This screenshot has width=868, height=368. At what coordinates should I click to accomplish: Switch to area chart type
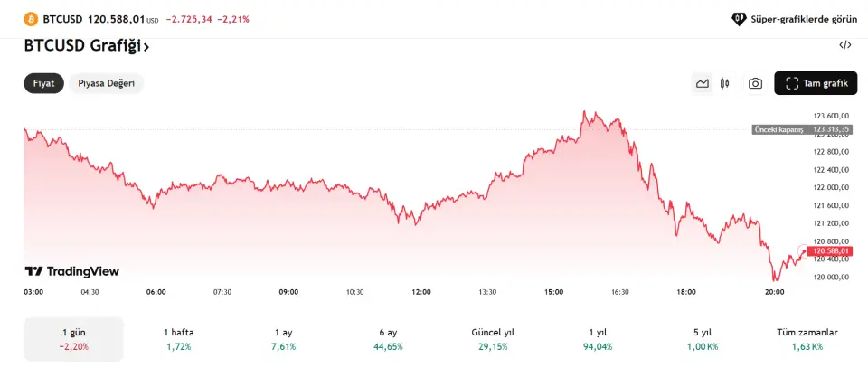(x=703, y=84)
